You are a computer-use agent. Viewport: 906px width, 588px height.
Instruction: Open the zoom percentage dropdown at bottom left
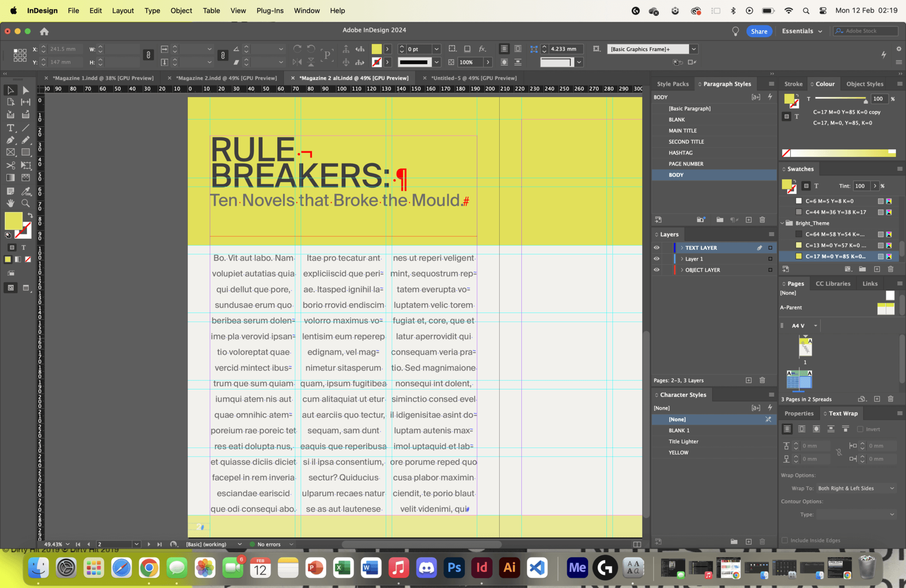[67, 544]
